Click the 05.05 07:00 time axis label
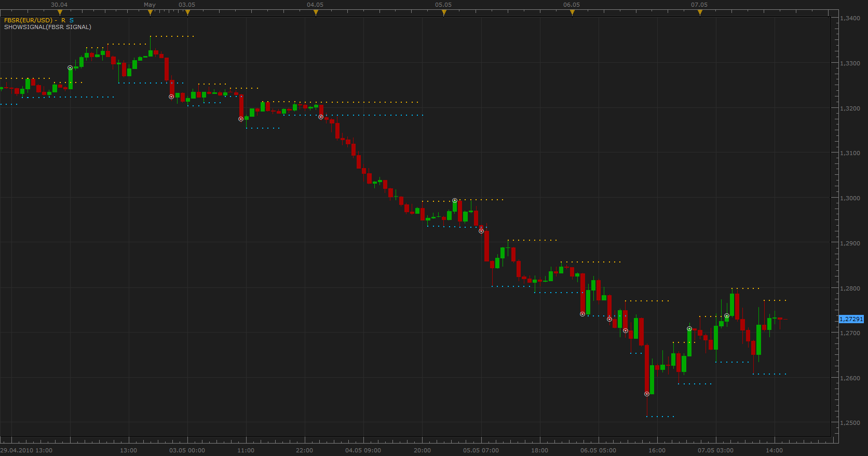Screen dimensions: 868x456 pyautogui.click(x=481, y=450)
